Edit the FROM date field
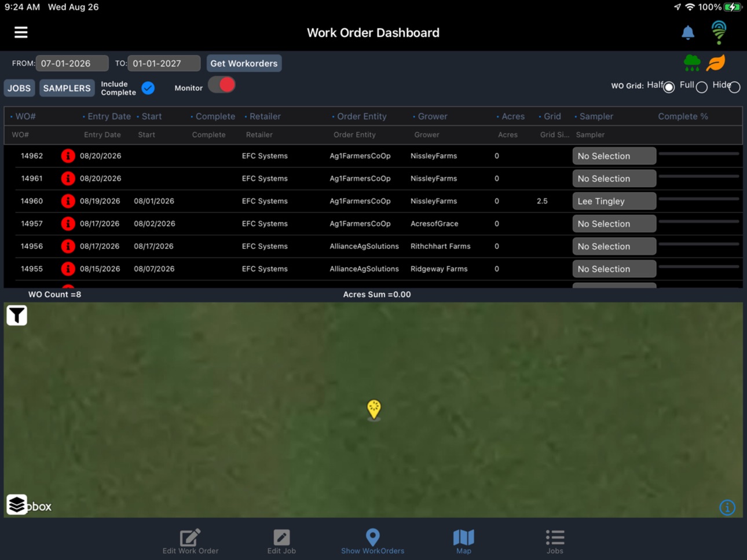Viewport: 747px width, 560px height. click(x=72, y=63)
